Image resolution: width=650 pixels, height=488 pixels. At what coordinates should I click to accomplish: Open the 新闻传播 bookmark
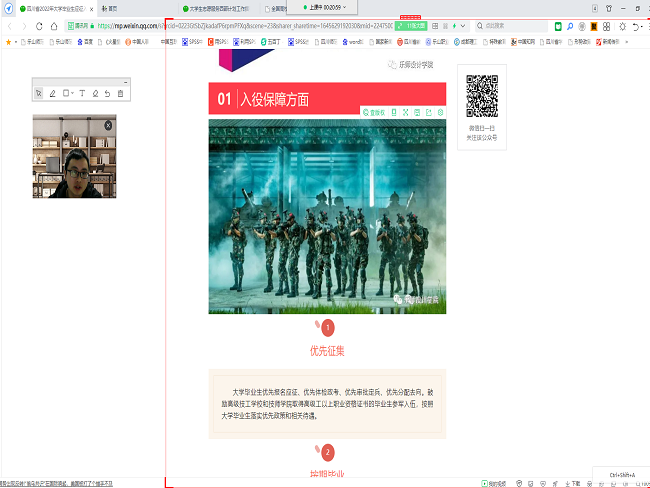(x=608, y=42)
